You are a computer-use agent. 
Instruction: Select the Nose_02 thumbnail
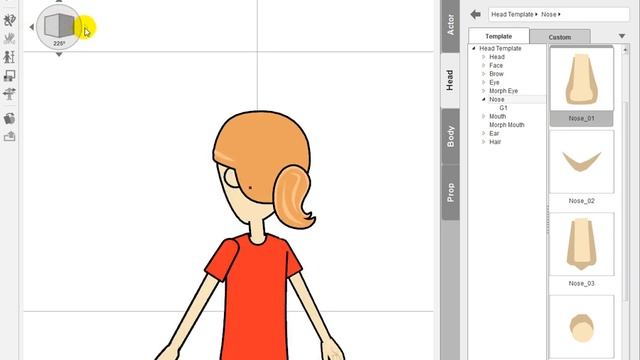(x=582, y=162)
